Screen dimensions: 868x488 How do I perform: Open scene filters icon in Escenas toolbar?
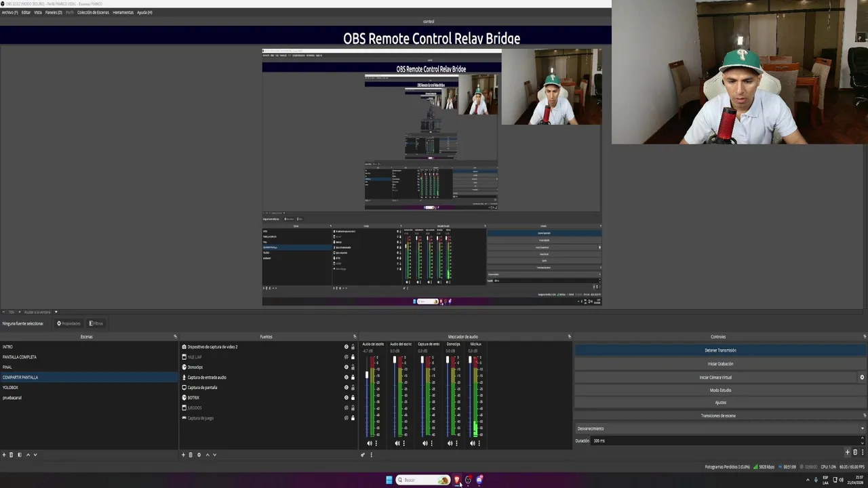pyautogui.click(x=19, y=455)
